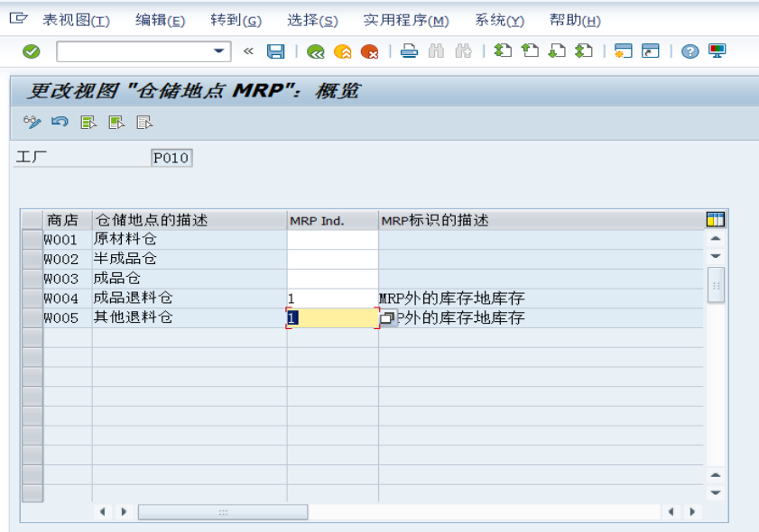Click the Deselect All icon
Viewport: 759px width, 532px height.
(x=144, y=123)
